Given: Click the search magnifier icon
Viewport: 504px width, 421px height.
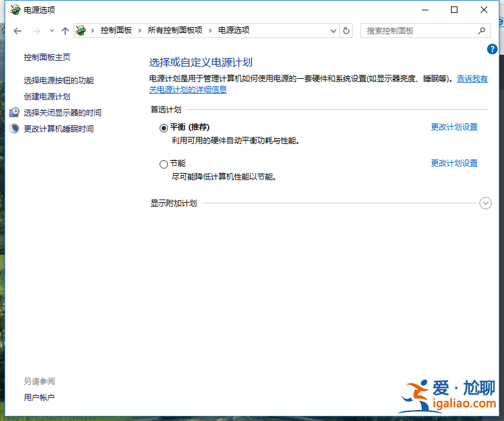Looking at the screenshot, I should (x=481, y=31).
